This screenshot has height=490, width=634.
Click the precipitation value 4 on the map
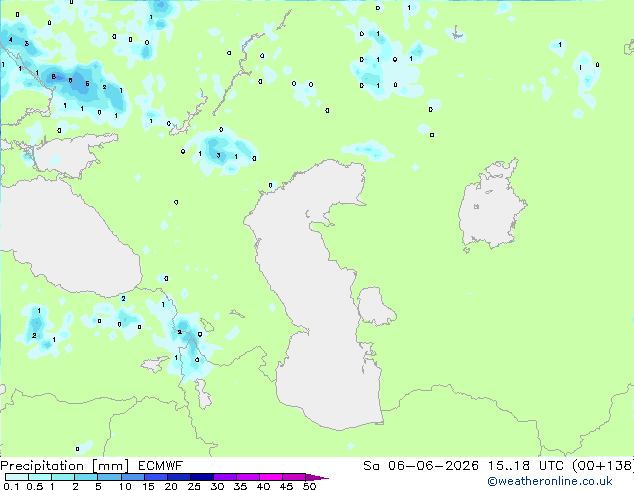pos(11,40)
